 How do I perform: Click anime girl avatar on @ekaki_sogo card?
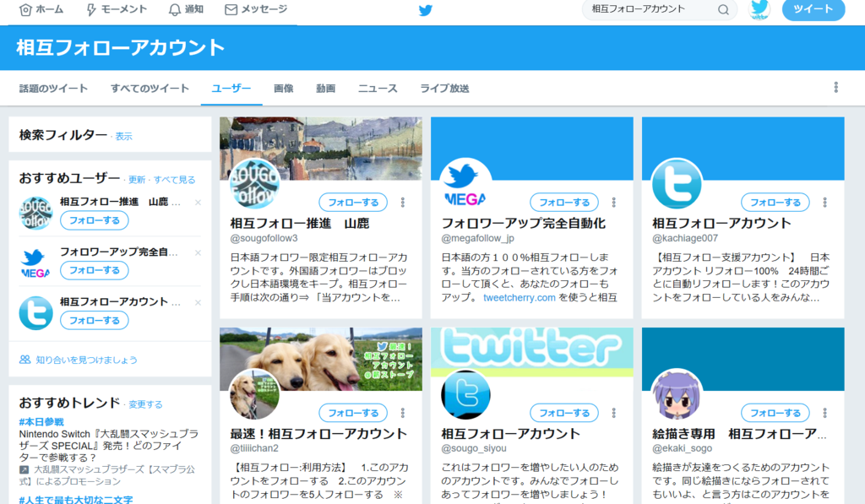677,394
